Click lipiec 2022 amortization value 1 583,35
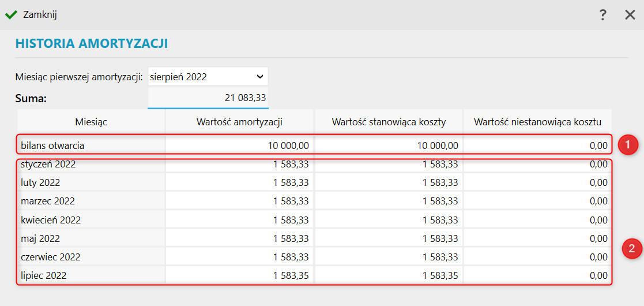Screen dimensions: 644x306 pos(239,275)
